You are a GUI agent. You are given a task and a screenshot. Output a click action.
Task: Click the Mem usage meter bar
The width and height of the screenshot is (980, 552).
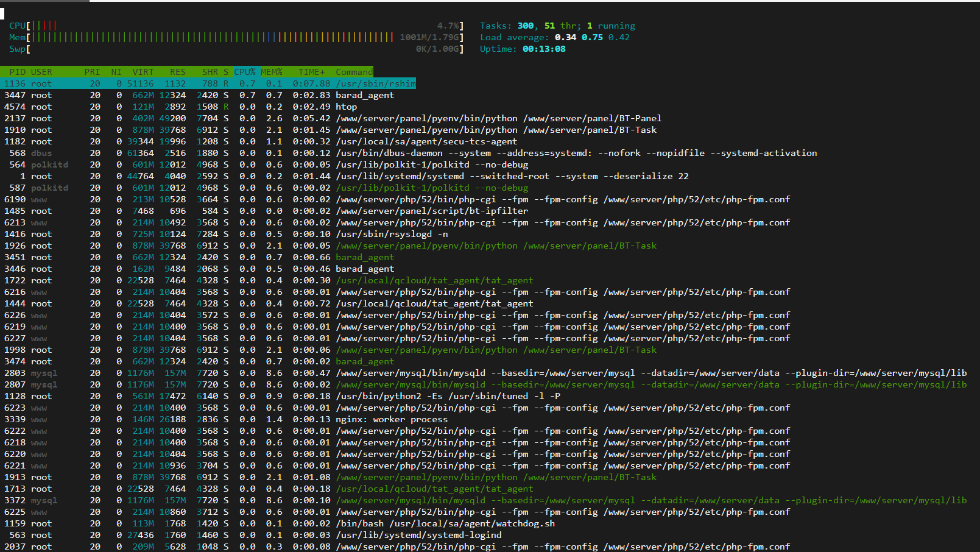point(236,37)
